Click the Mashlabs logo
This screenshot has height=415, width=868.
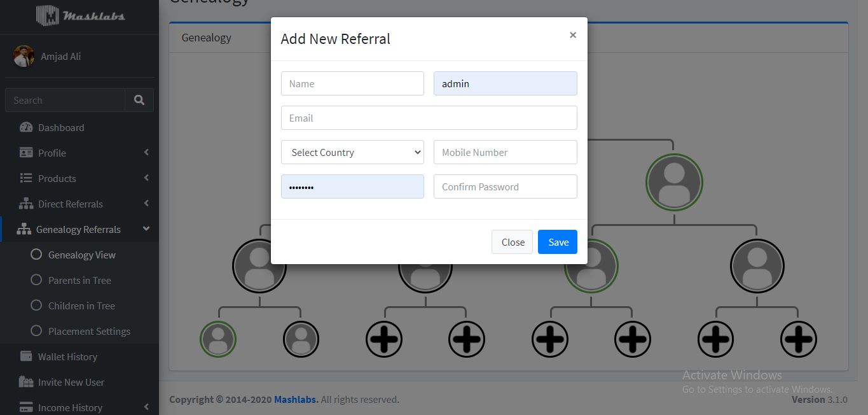tap(80, 15)
